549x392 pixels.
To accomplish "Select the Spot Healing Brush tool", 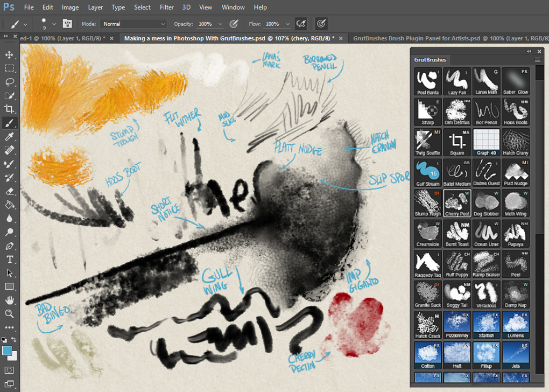I will (10, 150).
